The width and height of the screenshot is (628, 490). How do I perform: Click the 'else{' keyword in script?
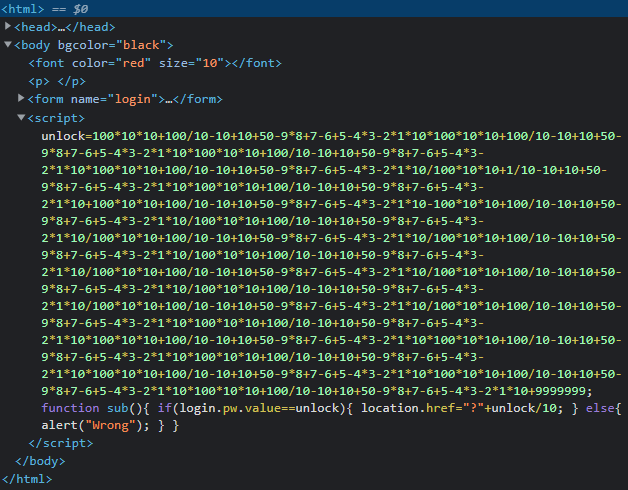coord(604,408)
